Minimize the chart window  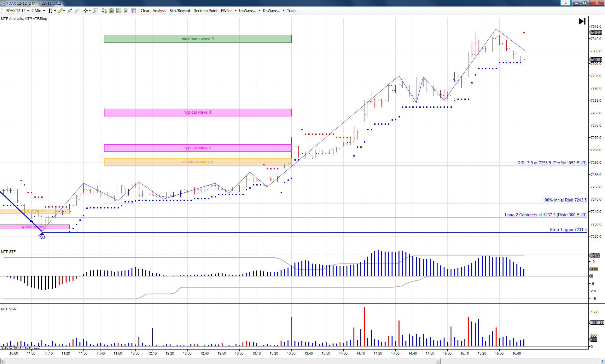[x=576, y=3]
